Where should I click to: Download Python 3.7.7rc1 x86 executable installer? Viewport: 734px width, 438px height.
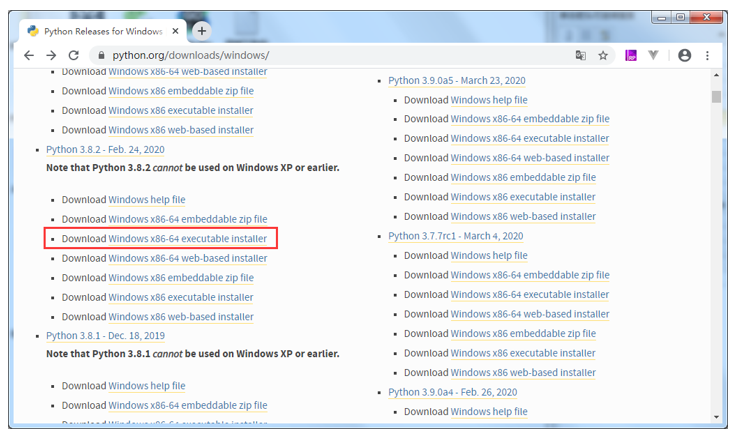(x=523, y=353)
